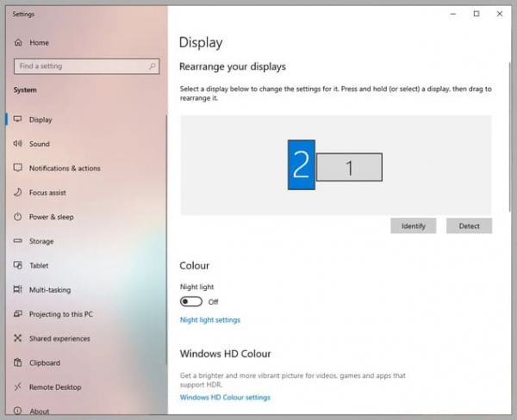Close the Settings window

click(x=500, y=14)
